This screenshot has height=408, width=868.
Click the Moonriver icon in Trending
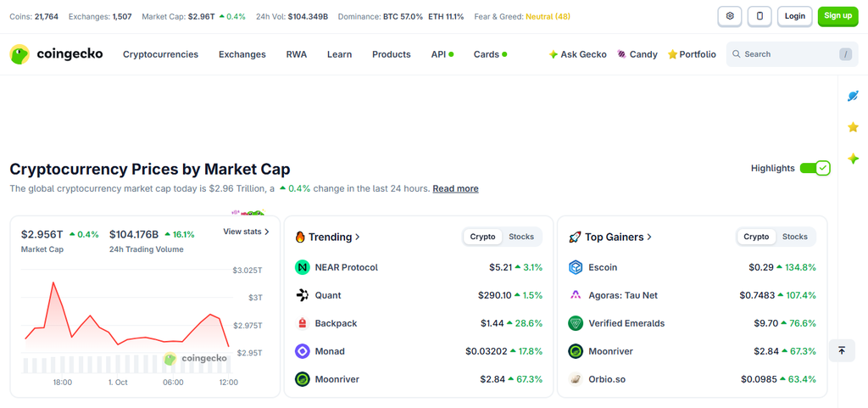[x=303, y=379]
